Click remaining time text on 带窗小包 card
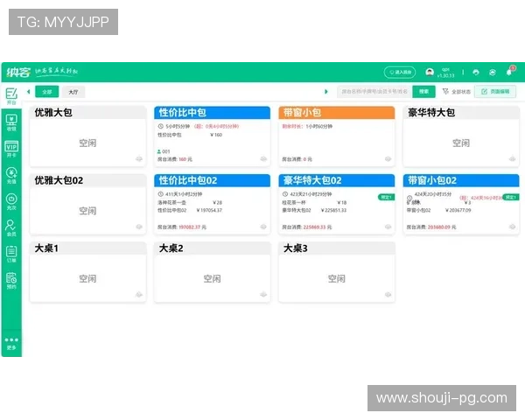 tap(307, 126)
